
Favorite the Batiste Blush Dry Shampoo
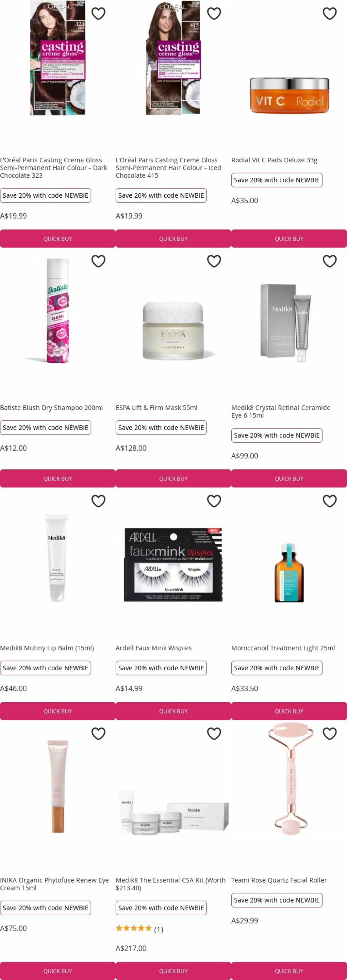98,261
